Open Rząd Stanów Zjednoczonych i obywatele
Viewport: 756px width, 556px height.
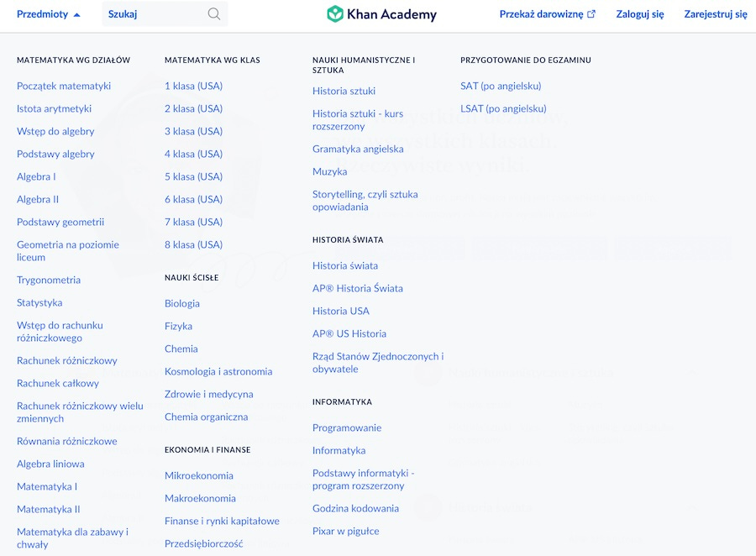[378, 362]
